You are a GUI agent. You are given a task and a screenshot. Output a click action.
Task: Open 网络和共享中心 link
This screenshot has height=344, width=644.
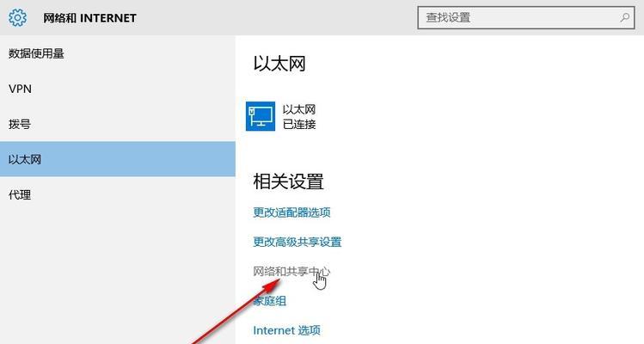point(291,272)
